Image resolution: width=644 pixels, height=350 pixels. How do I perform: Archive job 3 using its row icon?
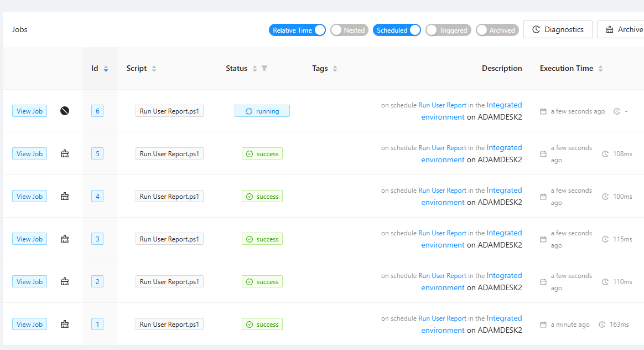[65, 239]
